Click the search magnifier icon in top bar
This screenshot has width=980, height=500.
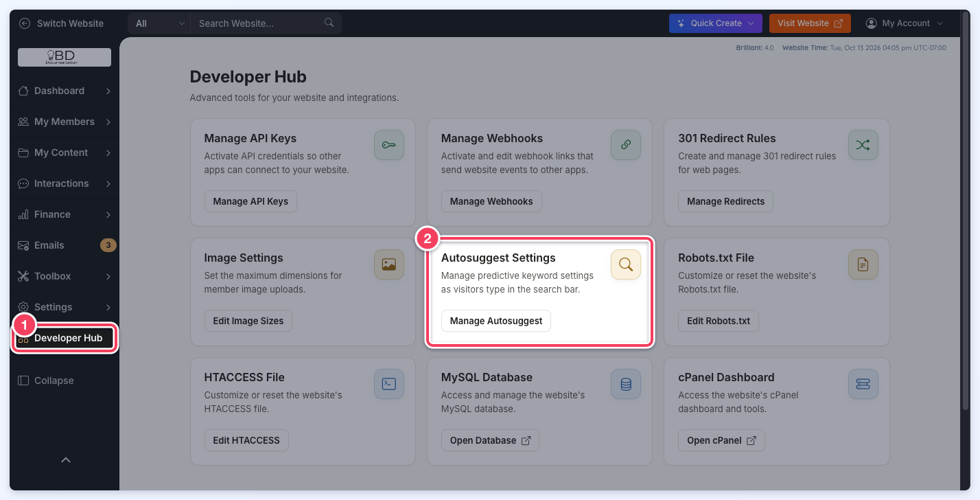coord(329,23)
